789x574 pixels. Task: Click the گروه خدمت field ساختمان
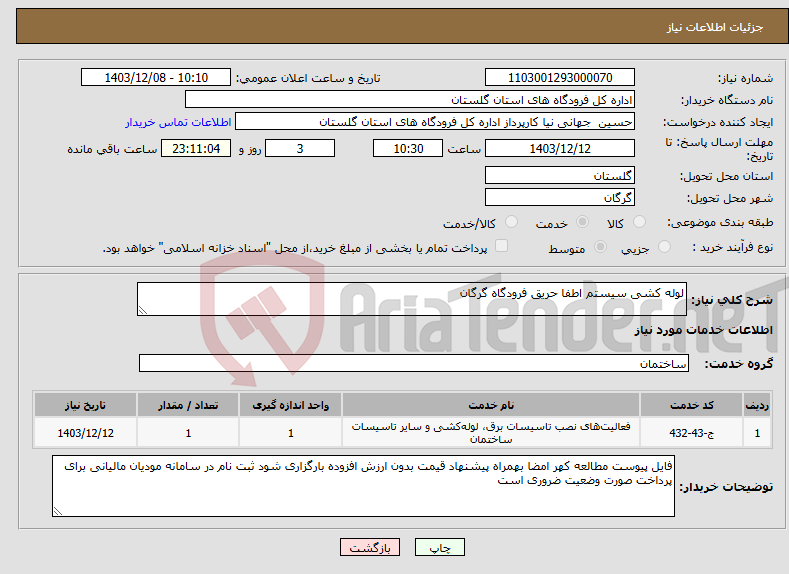click(414, 363)
